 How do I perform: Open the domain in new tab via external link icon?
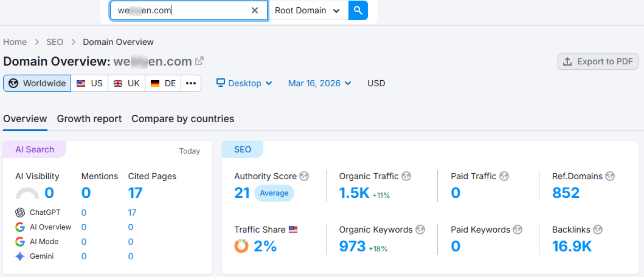click(199, 60)
